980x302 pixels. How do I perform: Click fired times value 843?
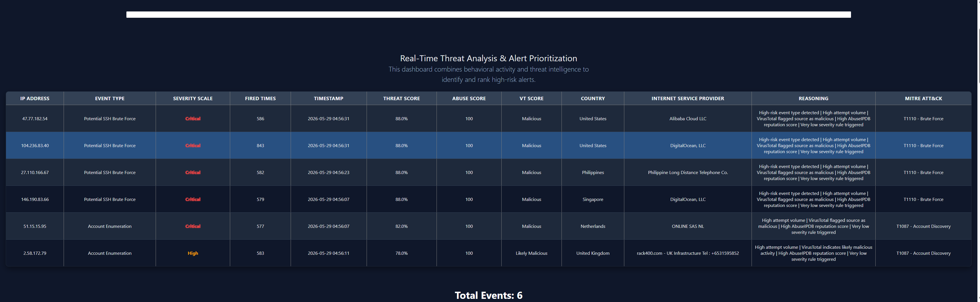[x=260, y=145]
